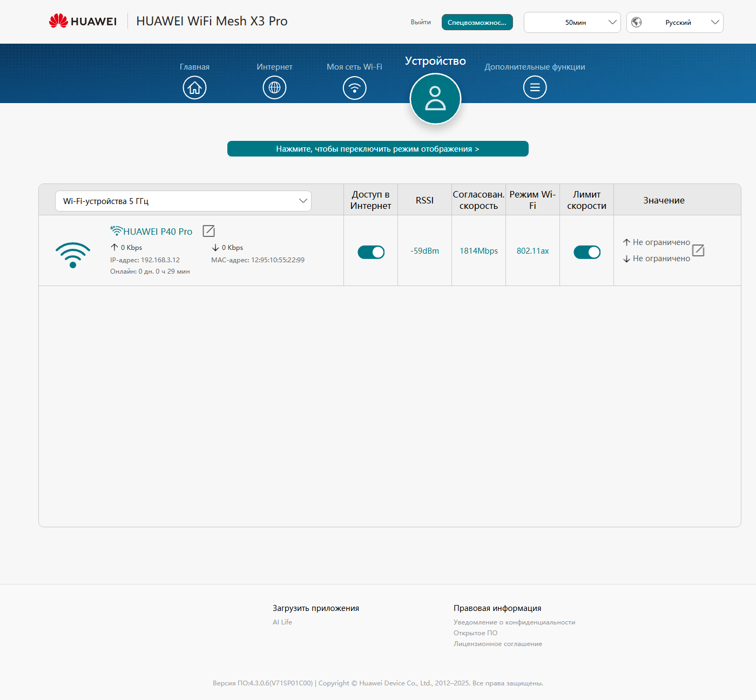Expand the Wi-Fi-устройства 5 ГГц dropdown
The width and height of the screenshot is (756, 700).
coord(183,201)
